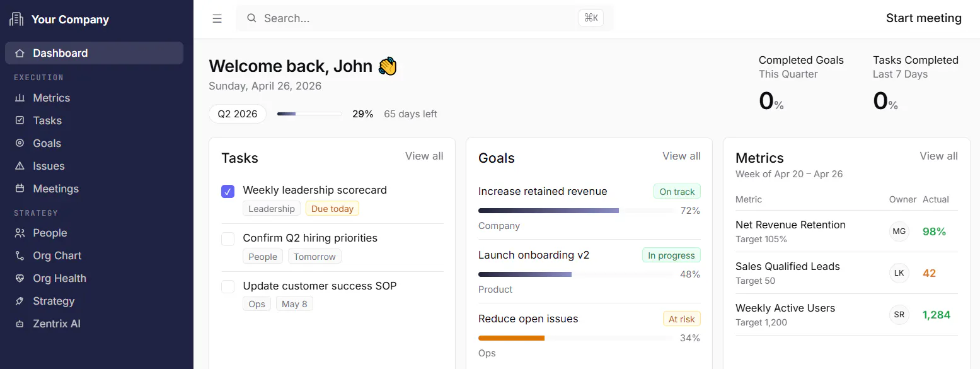View all tasks
The width and height of the screenshot is (980, 369).
click(x=424, y=156)
